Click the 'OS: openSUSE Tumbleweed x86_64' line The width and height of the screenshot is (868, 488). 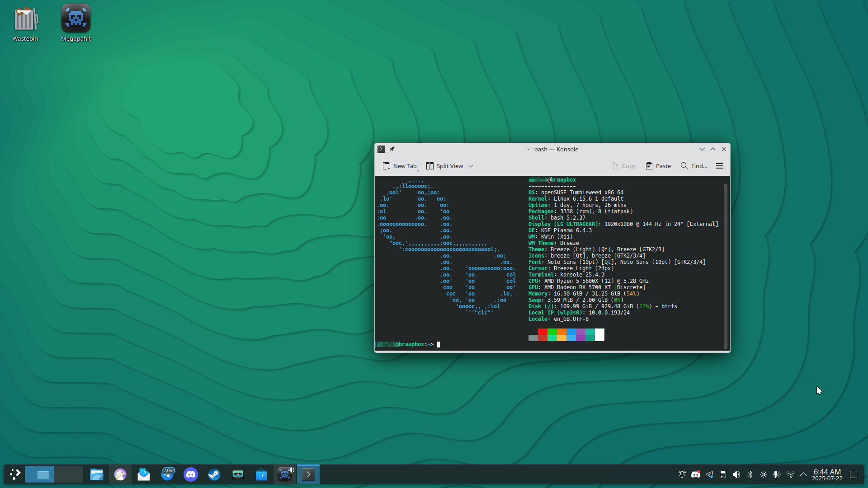tap(576, 192)
